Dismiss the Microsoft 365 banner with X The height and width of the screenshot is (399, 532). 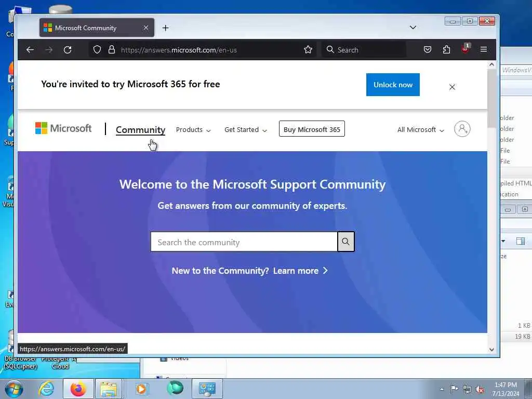[x=453, y=87]
